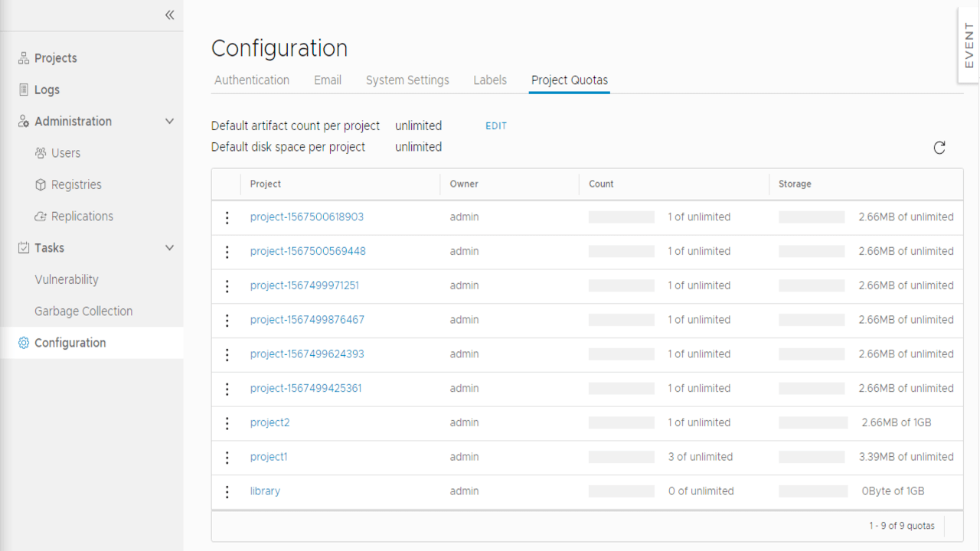Open action menu for library row
This screenshot has height=551, width=980.
(227, 491)
